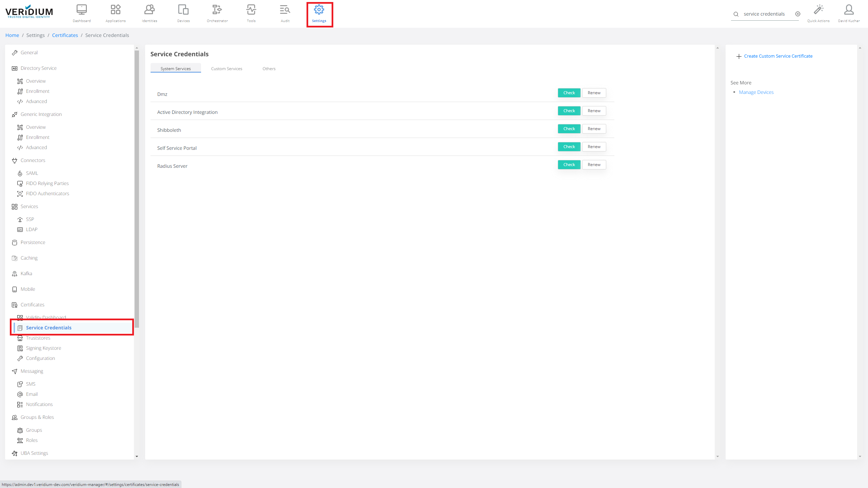Switch to the Others tab
This screenshot has width=868, height=488.
[269, 68]
